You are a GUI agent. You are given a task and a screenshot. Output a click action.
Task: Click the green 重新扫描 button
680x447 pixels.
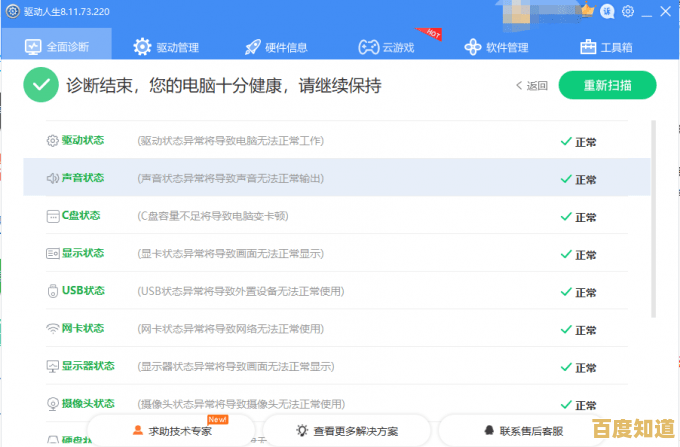pyautogui.click(x=607, y=85)
